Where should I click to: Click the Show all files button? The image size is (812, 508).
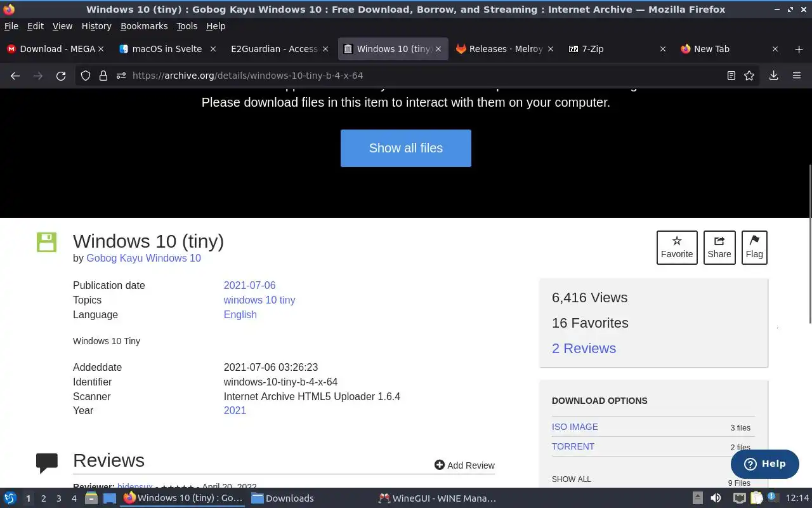pos(406,148)
